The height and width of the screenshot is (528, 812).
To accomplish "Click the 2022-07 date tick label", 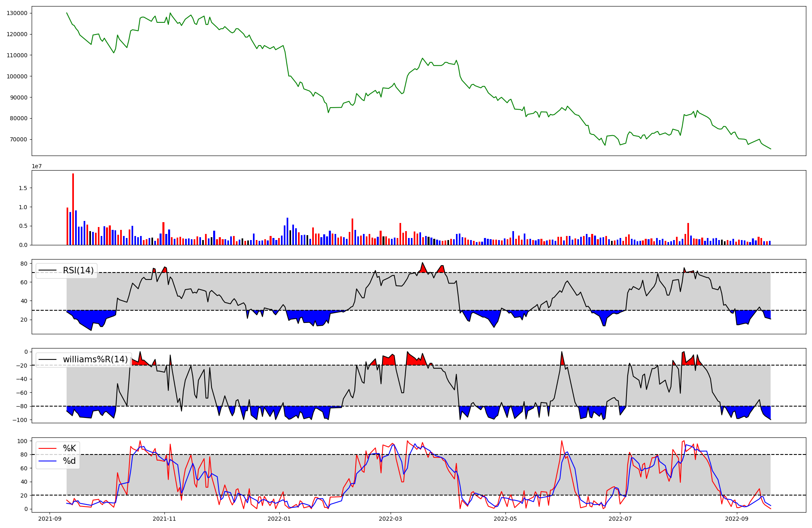I will click(x=620, y=519).
